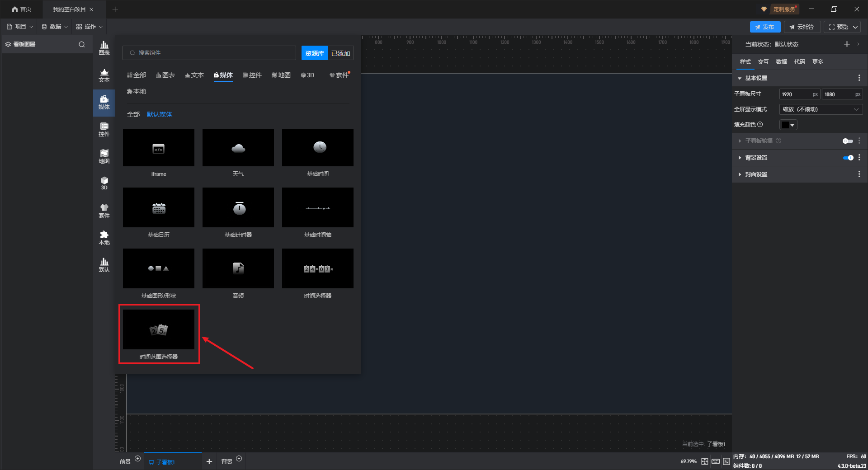Click the fit-to-screen icon in status bar
The width and height of the screenshot is (868, 470).
(705, 461)
